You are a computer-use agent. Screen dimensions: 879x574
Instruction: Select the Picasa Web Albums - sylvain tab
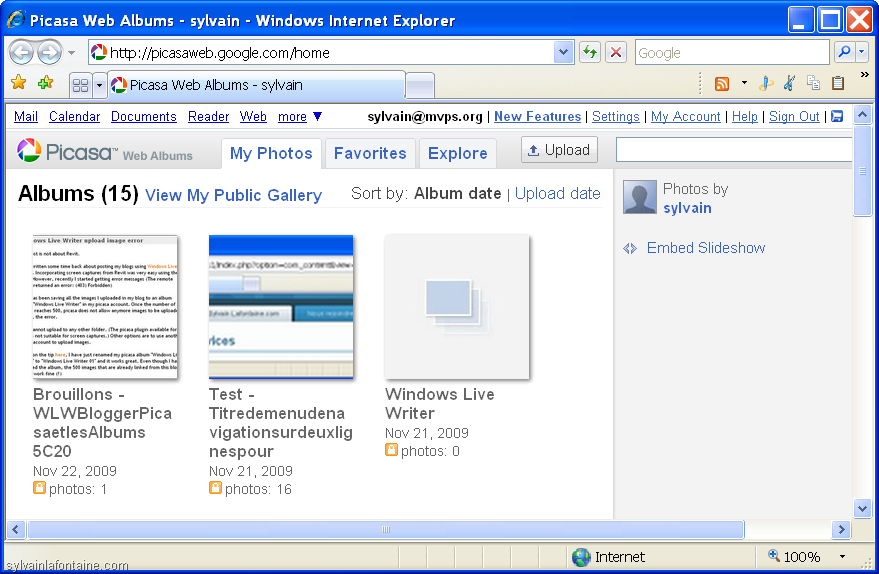point(256,85)
